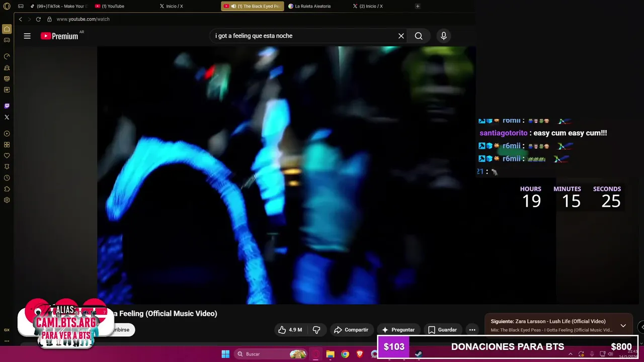Dislike the video with thumbs-down

tap(316, 330)
